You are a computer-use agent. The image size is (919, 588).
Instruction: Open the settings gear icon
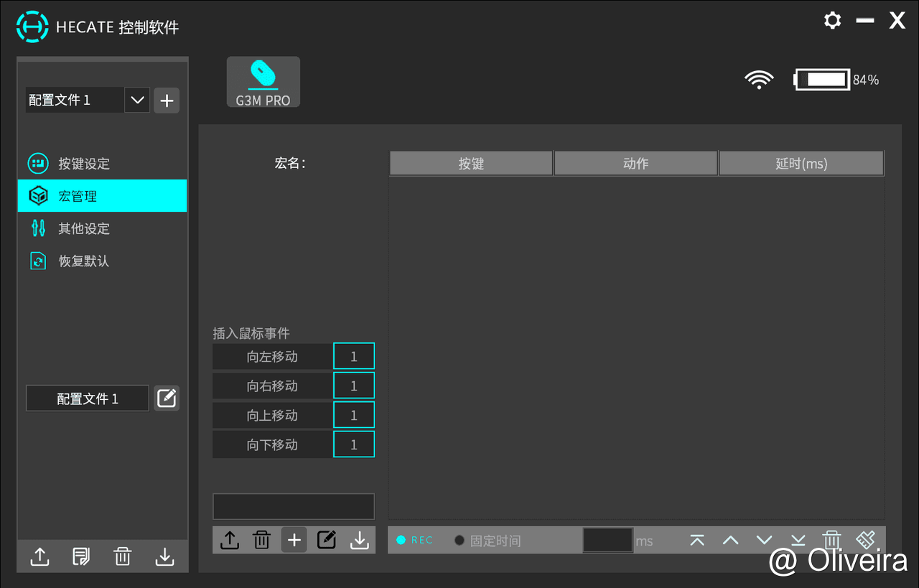click(832, 20)
